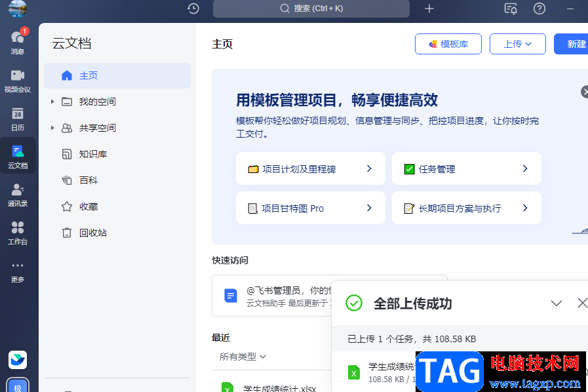Click the chevron on 项目甘特图 Pro card

pos(369,208)
